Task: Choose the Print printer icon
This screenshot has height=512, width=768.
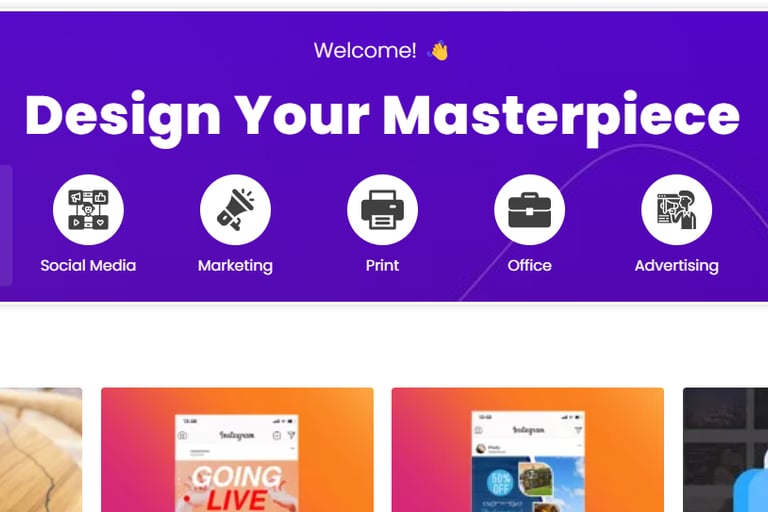Action: (x=383, y=210)
